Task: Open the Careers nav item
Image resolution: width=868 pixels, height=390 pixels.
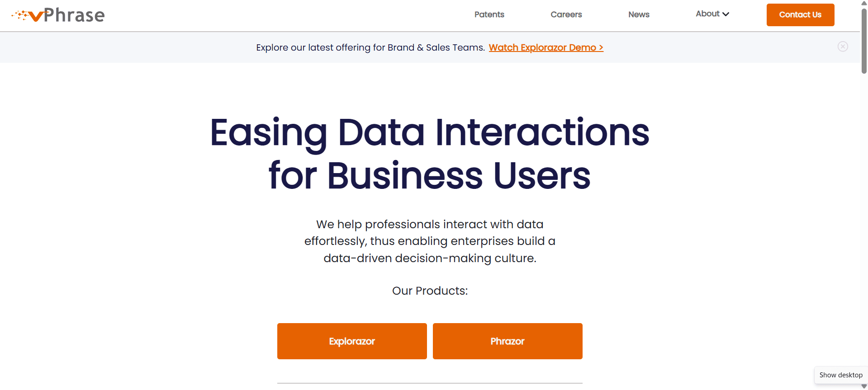Action: tap(566, 14)
